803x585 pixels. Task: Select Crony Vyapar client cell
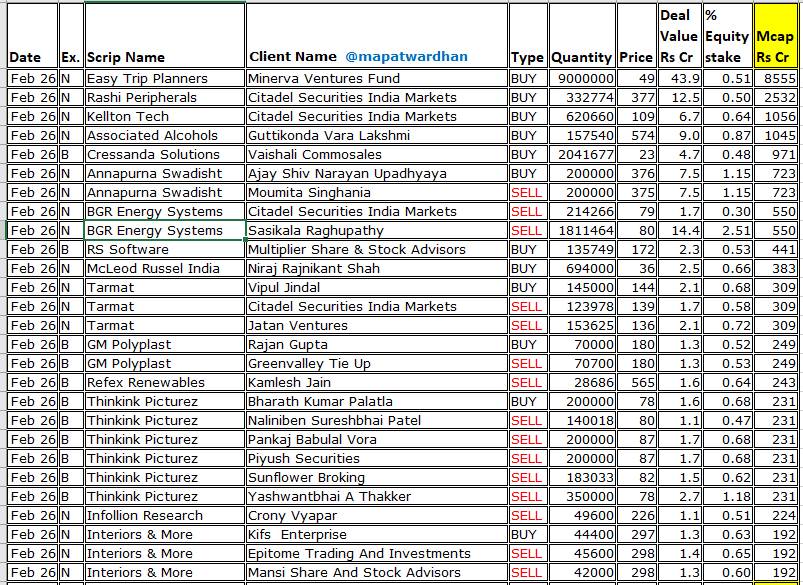[x=377, y=515]
